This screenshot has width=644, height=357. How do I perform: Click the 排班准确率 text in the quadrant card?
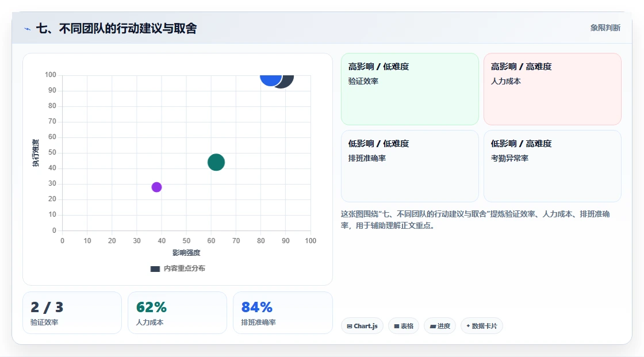point(367,158)
